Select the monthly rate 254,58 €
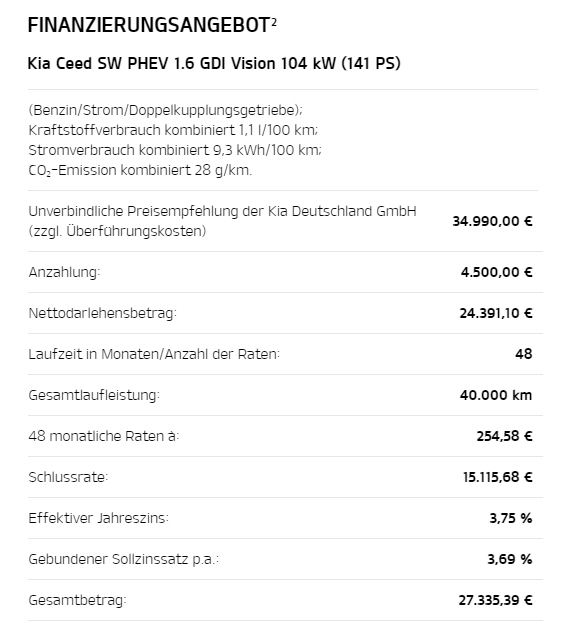568x643 pixels. 504,436
